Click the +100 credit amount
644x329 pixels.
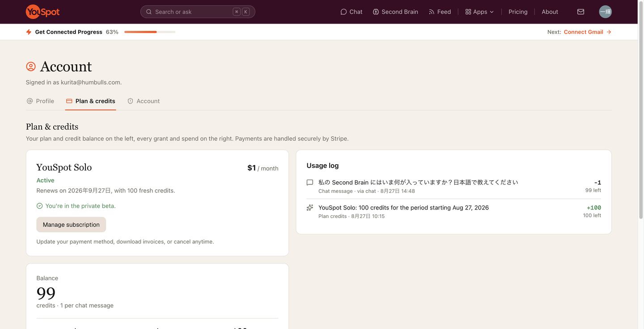(x=594, y=208)
